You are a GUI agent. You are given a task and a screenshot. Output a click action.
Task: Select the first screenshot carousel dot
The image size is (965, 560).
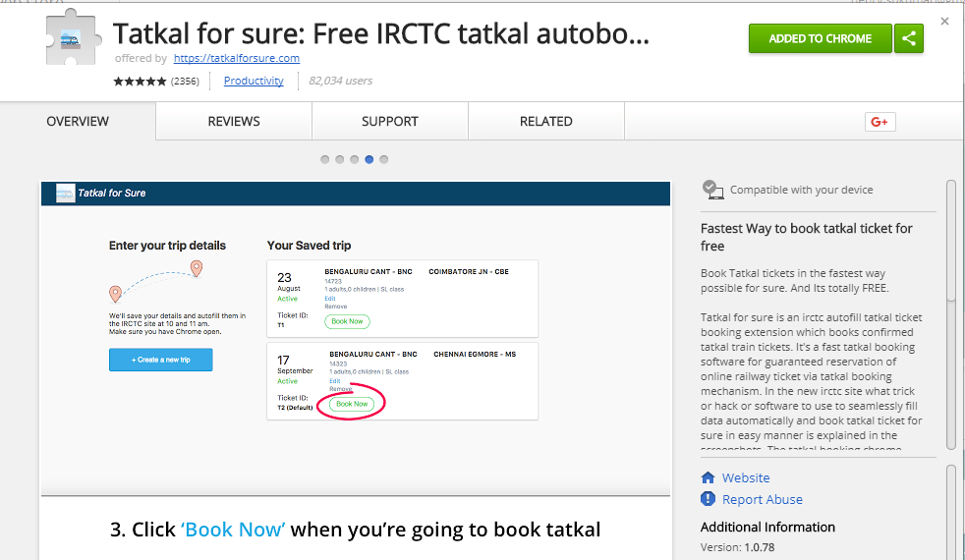(x=325, y=159)
